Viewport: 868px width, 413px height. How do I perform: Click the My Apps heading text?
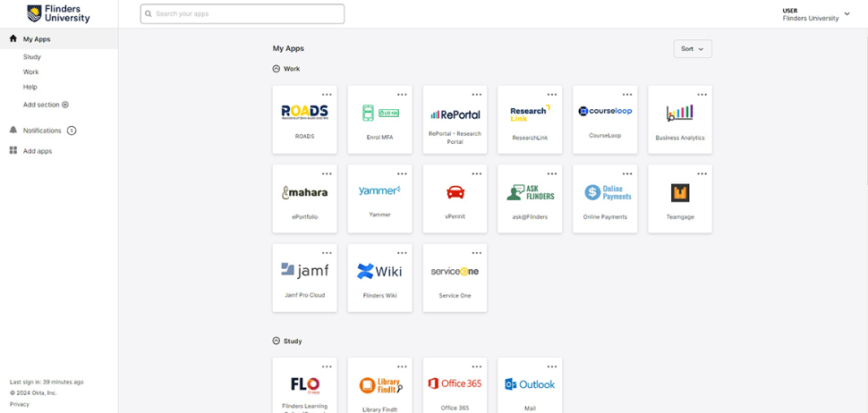[288, 48]
